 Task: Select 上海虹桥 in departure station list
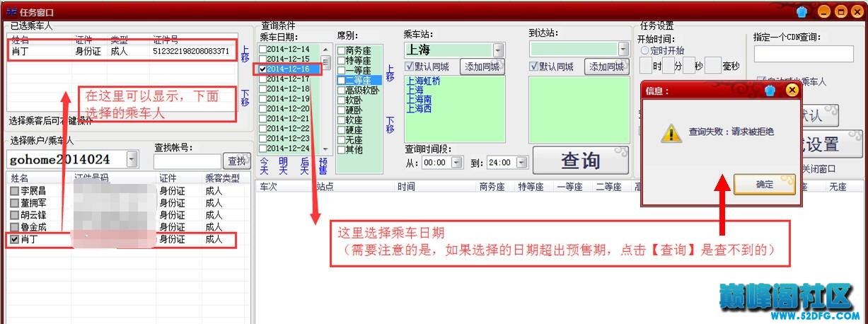tap(423, 81)
